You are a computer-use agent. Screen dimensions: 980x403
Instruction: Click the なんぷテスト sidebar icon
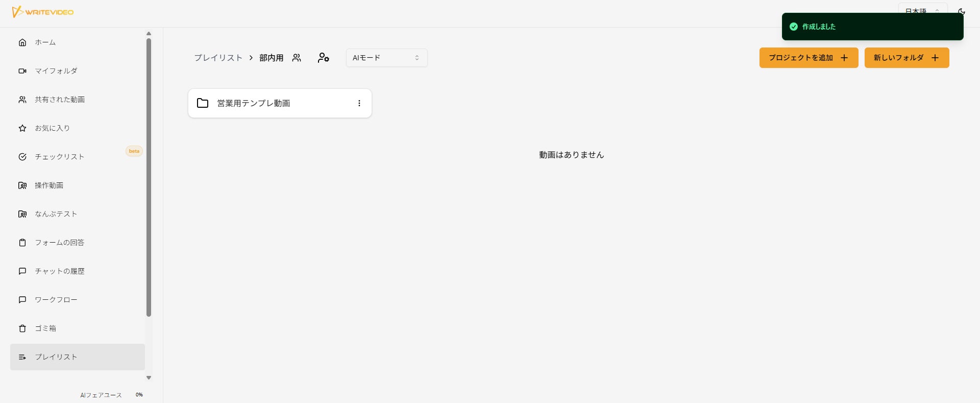22,214
